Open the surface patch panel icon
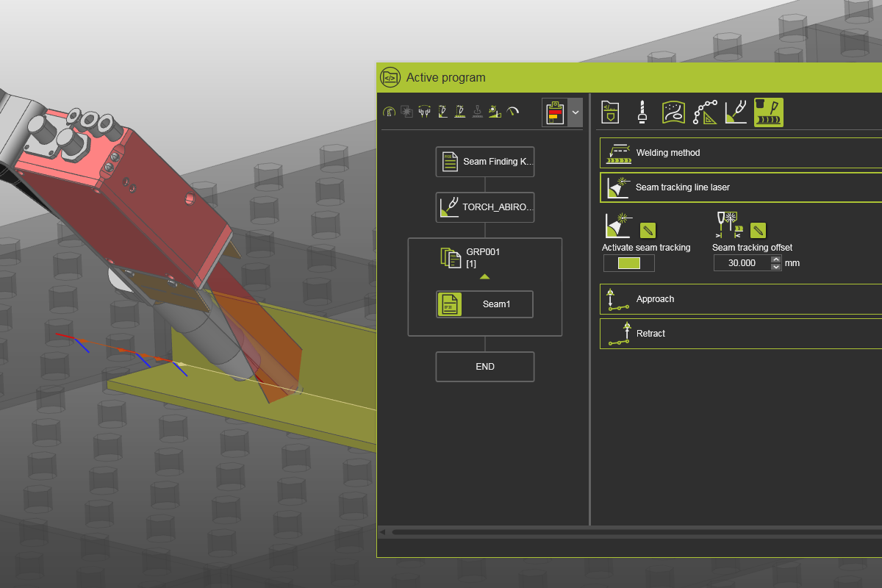The width and height of the screenshot is (882, 588). [x=673, y=112]
